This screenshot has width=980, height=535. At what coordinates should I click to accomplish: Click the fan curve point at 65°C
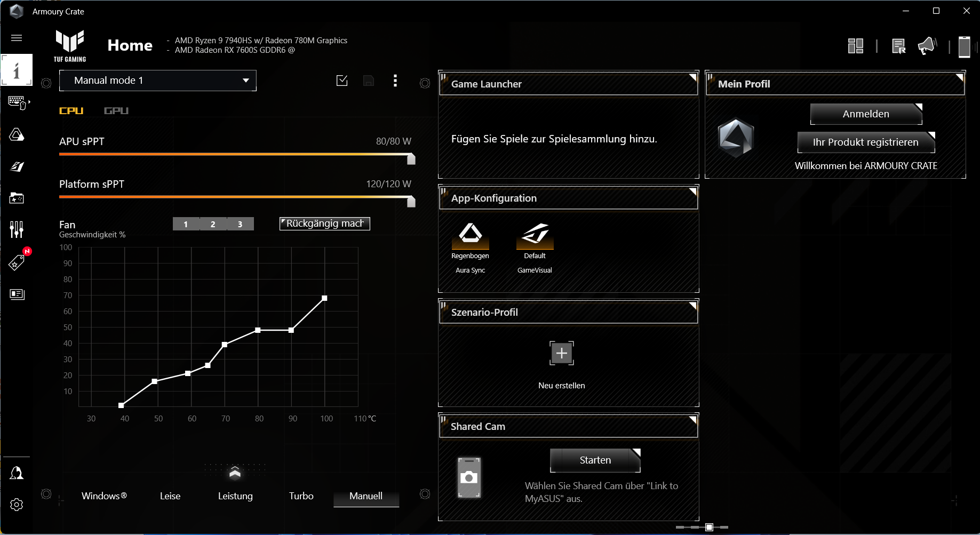pos(208,365)
